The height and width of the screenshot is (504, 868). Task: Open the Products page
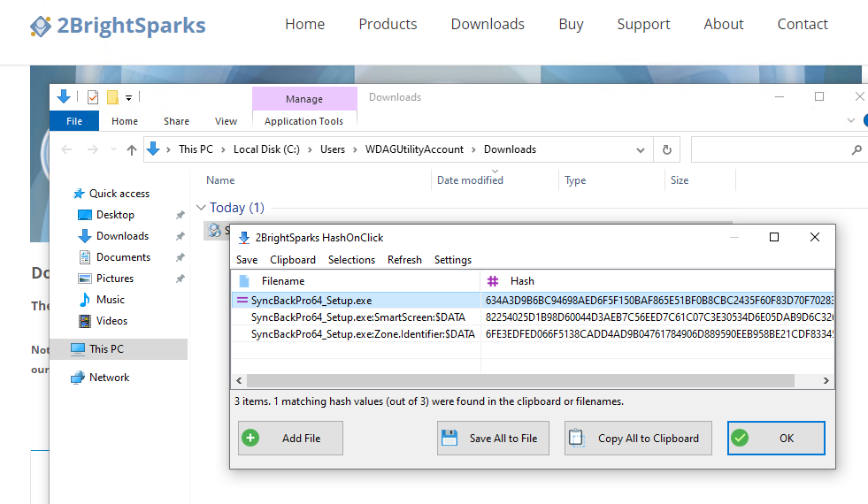[x=388, y=25]
